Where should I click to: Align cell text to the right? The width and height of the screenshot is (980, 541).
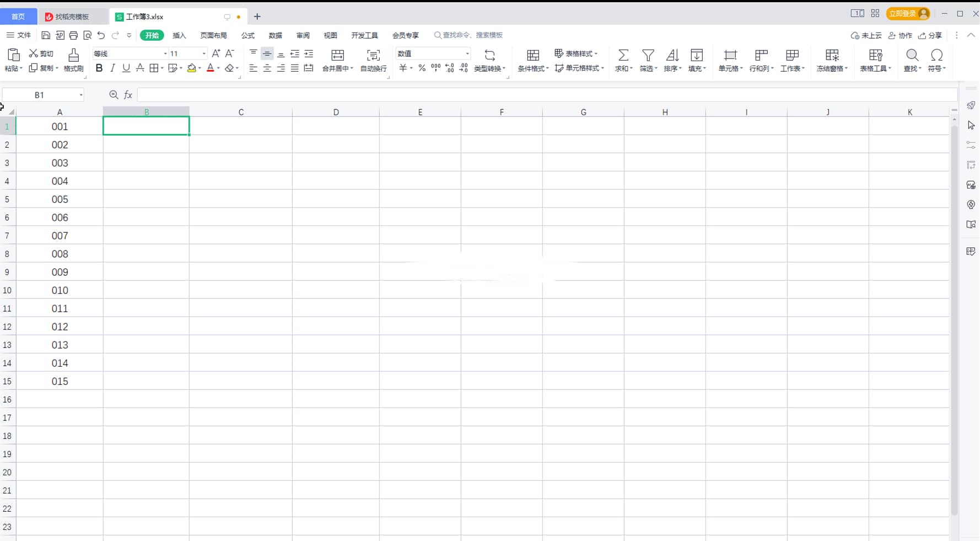(x=281, y=68)
